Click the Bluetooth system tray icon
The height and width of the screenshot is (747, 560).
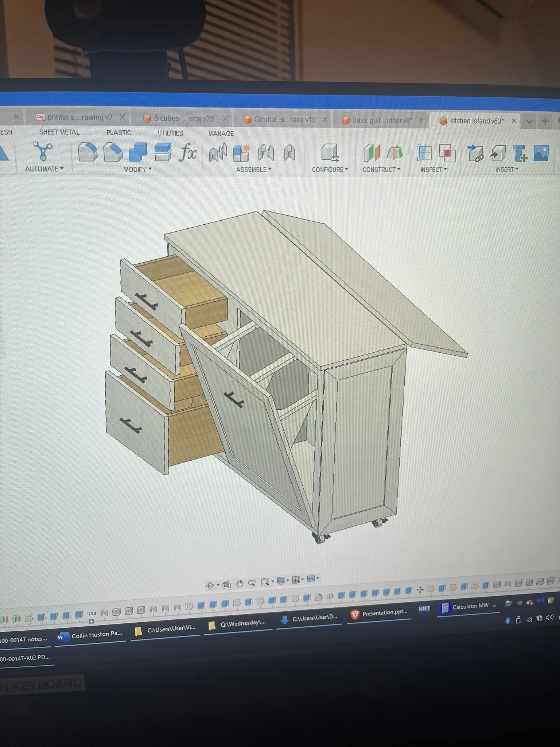507,621
